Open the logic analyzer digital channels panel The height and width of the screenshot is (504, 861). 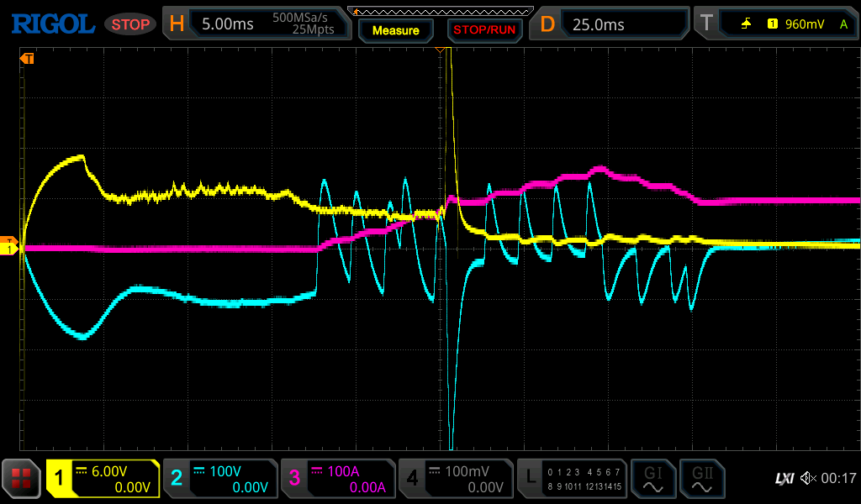[x=572, y=479]
